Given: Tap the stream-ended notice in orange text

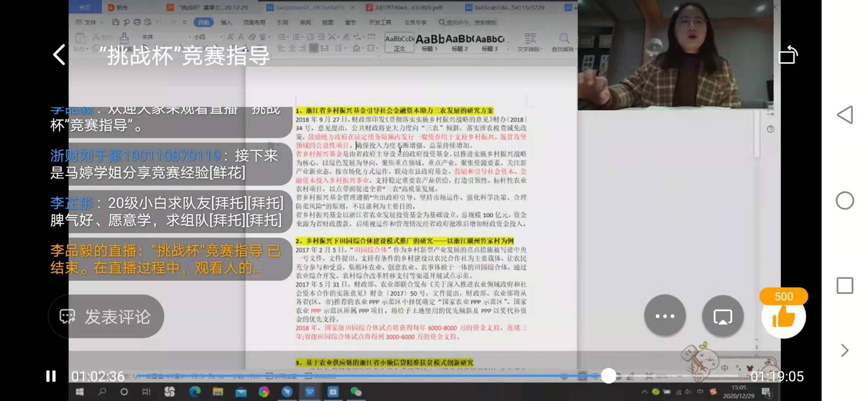Looking at the screenshot, I should 165,259.
